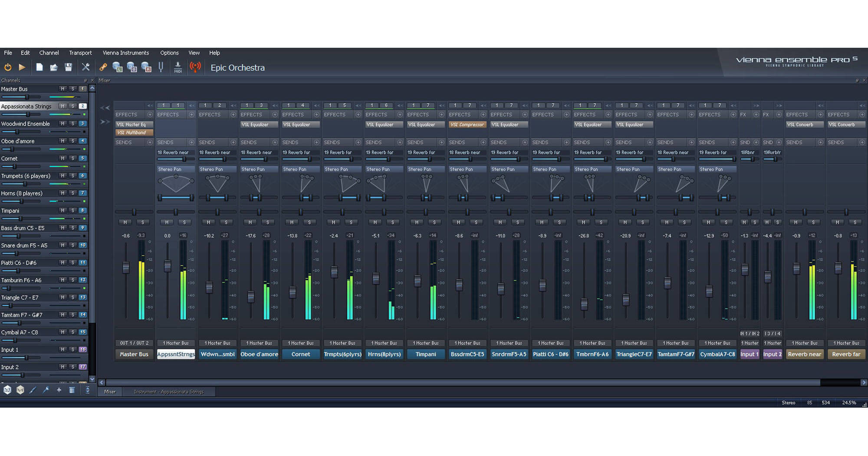Delete selected channel with trash icon

pos(72,390)
